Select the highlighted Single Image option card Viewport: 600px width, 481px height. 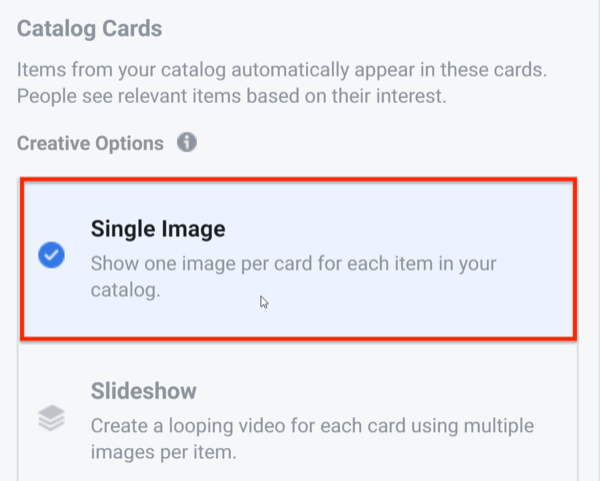(298, 259)
